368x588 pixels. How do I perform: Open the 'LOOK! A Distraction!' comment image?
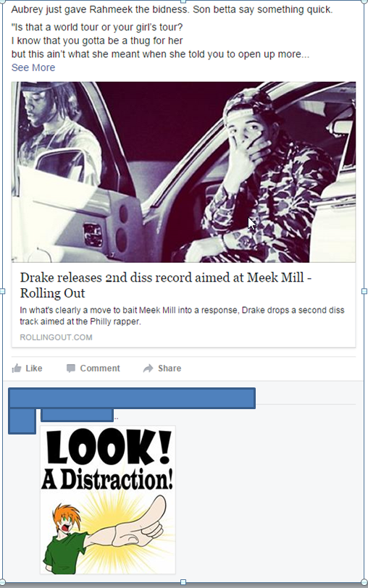[x=108, y=500]
